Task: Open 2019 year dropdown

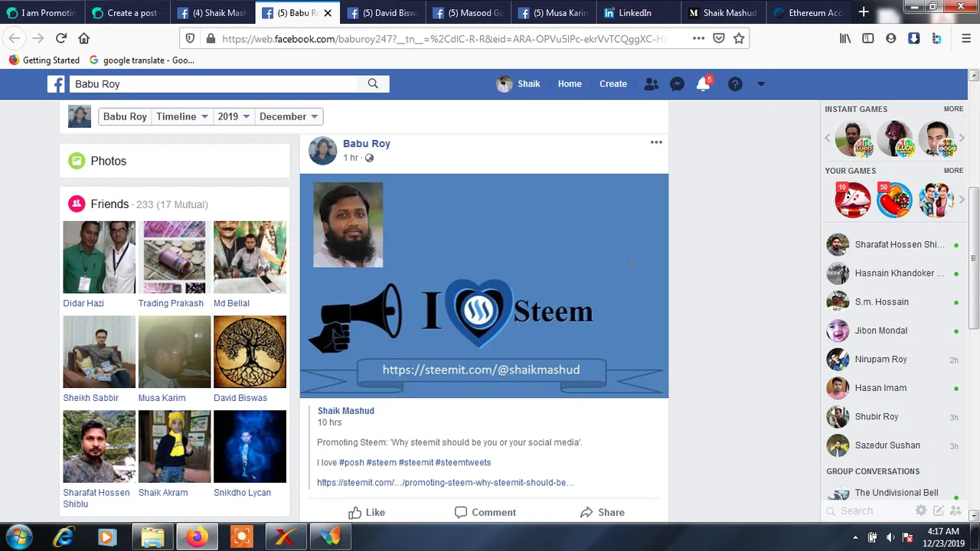Action: pyautogui.click(x=234, y=116)
